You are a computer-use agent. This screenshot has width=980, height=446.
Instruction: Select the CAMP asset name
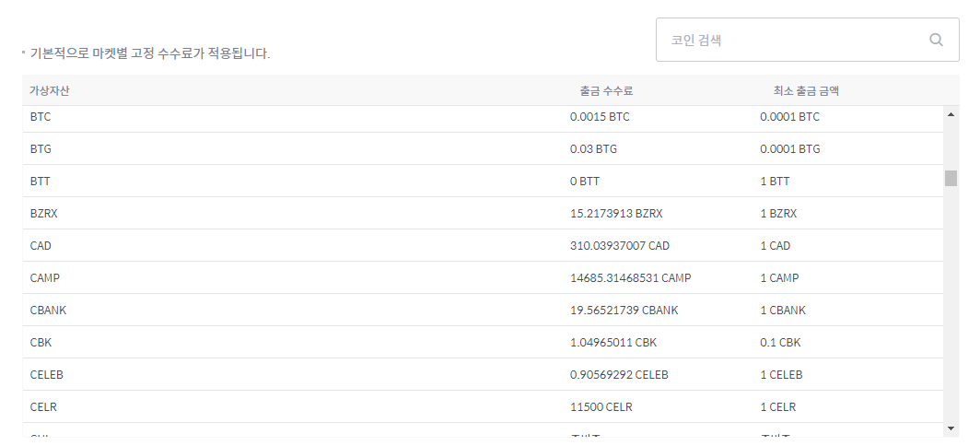[x=45, y=277]
